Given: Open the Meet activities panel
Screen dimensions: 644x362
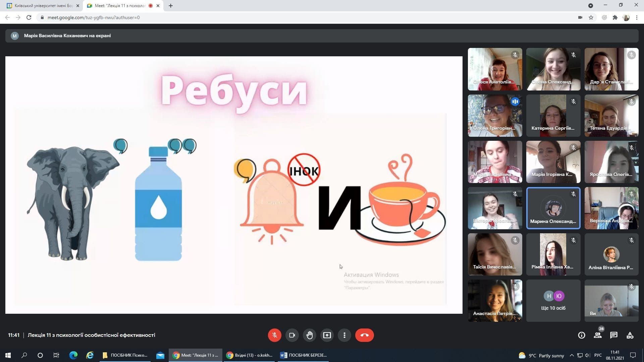Looking at the screenshot, I should click(x=630, y=335).
